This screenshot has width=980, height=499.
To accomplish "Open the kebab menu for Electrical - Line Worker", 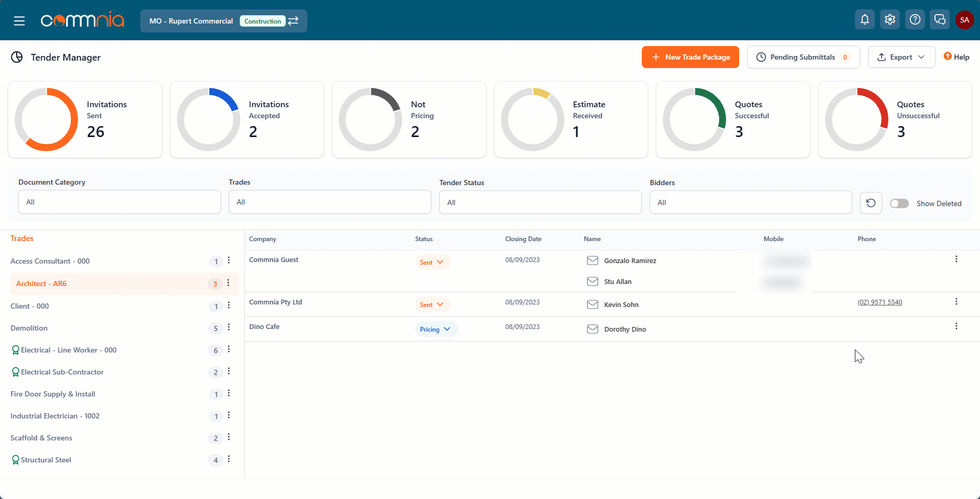I will click(x=229, y=349).
